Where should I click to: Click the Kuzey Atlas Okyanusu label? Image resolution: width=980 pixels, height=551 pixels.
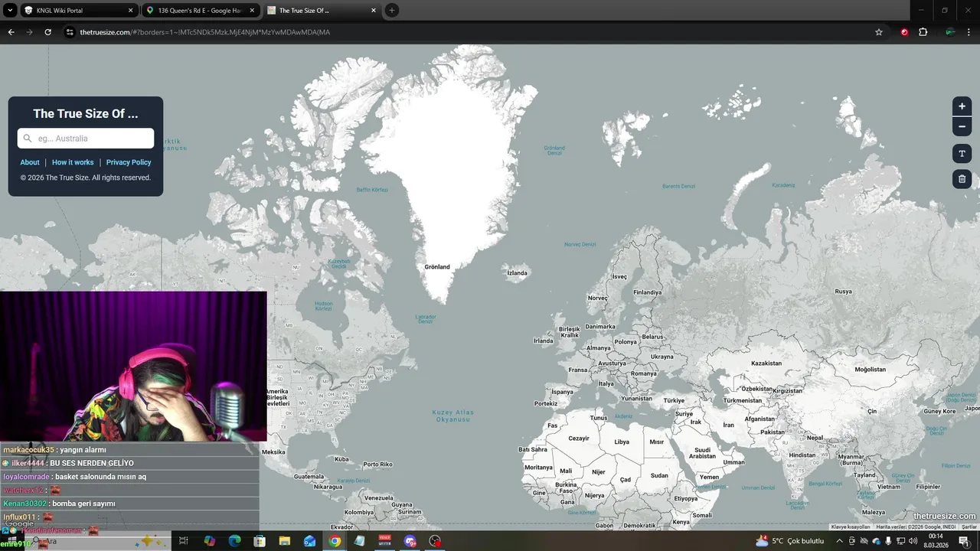[x=453, y=416]
